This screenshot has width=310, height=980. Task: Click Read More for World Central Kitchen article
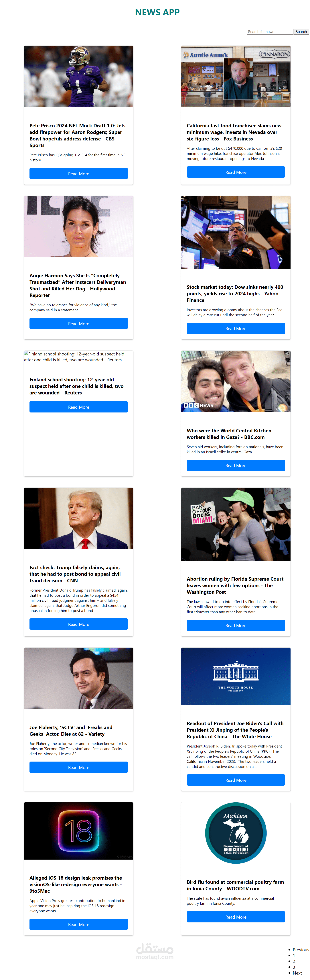pos(236,465)
